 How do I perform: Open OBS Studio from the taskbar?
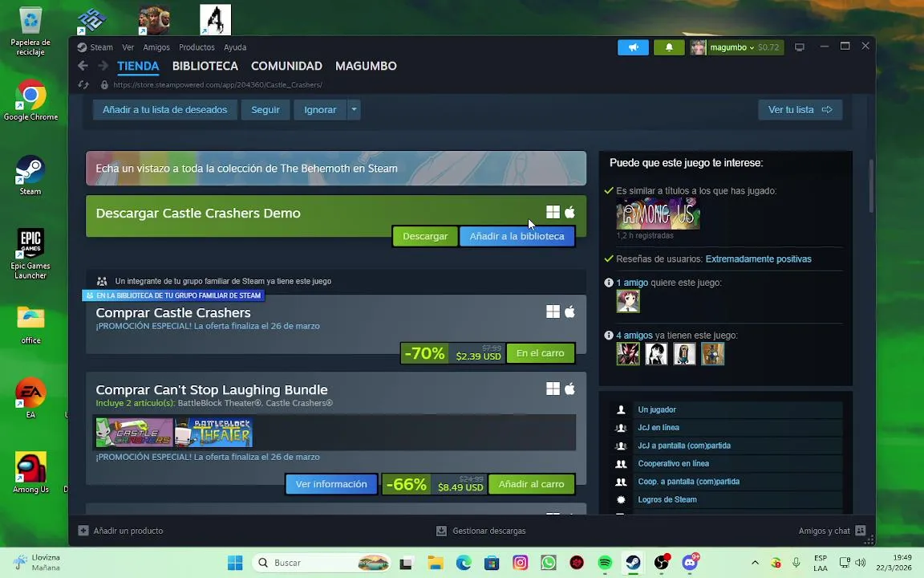[x=662, y=563]
